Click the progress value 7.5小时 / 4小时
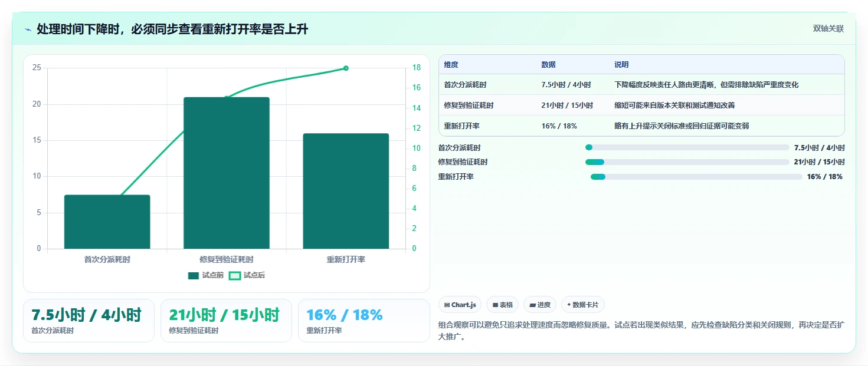The image size is (868, 366). (x=819, y=148)
